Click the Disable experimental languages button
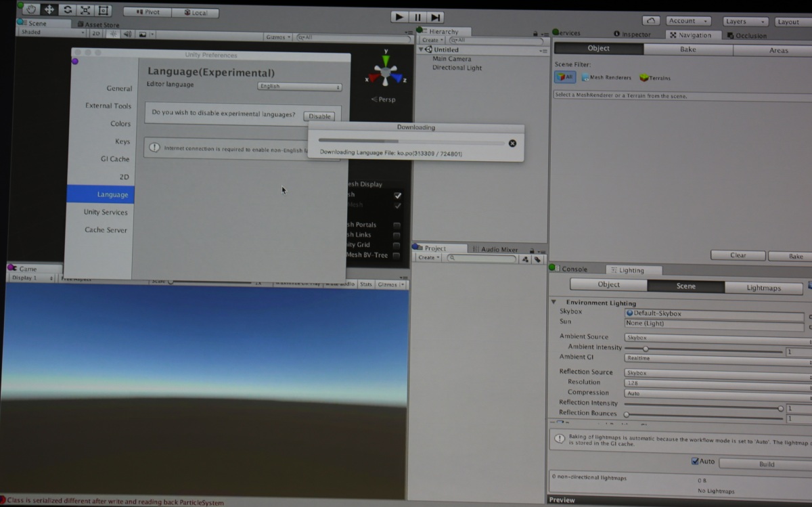 [319, 116]
